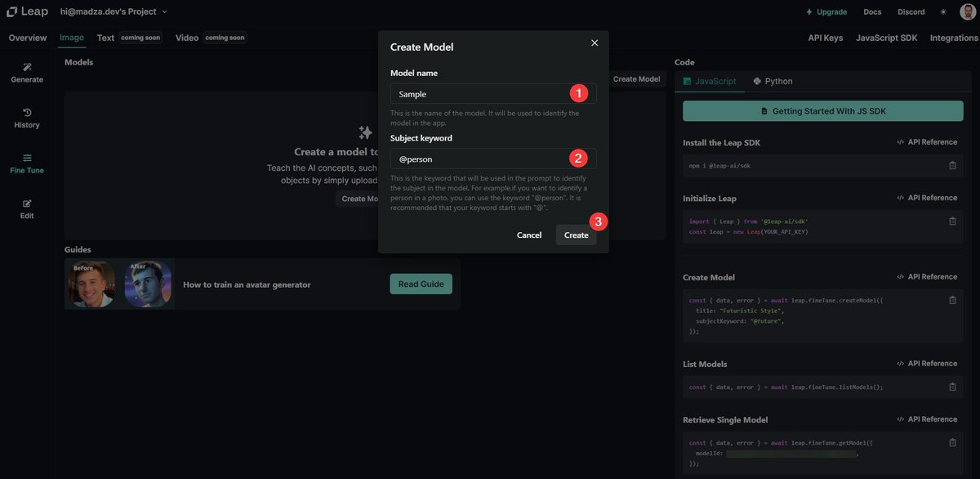Click Create in the dialog
Image resolution: width=980 pixels, height=479 pixels.
point(576,235)
